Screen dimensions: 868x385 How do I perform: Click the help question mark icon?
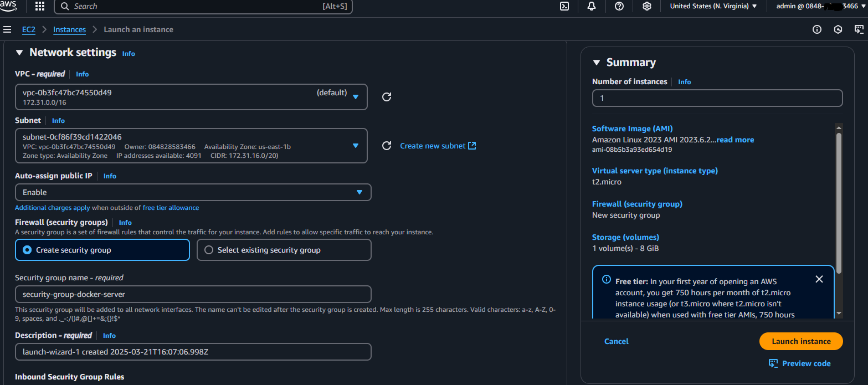pyautogui.click(x=619, y=6)
